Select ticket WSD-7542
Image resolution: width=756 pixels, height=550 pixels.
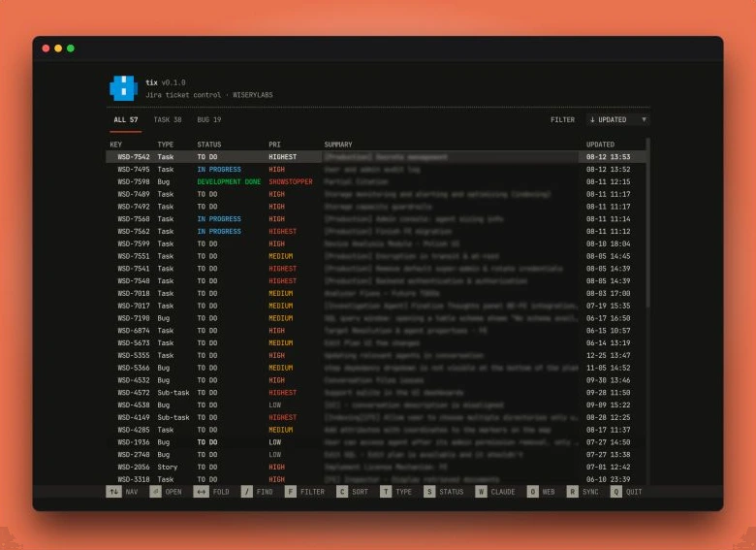376,157
